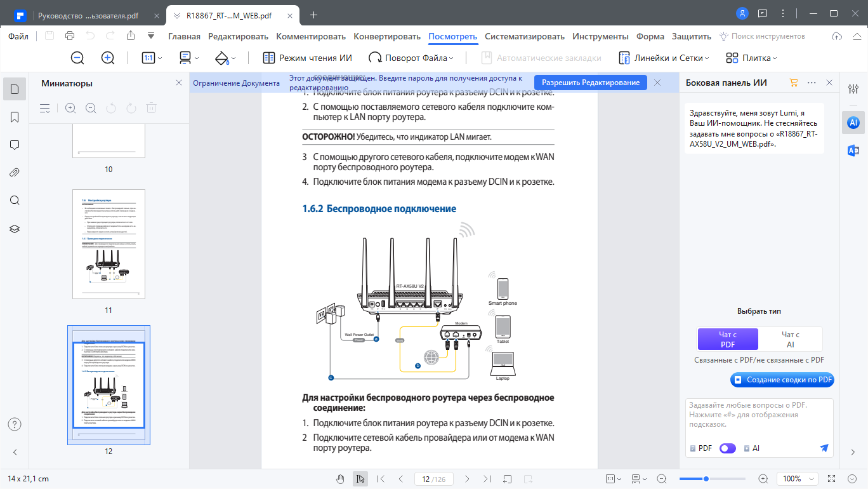The width and height of the screenshot is (868, 489).
Task: Open the background color bucket dropdown
Action: click(x=225, y=58)
